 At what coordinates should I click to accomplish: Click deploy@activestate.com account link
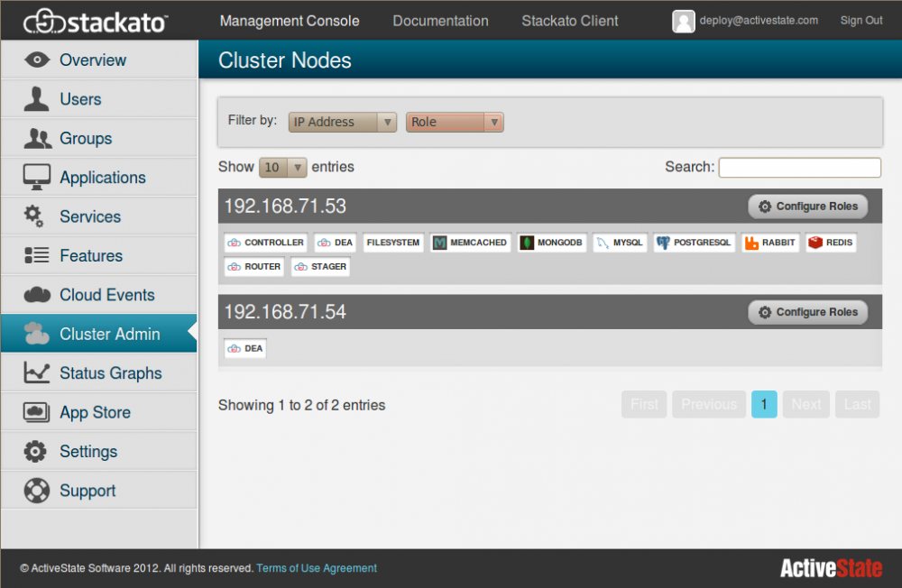tap(759, 21)
